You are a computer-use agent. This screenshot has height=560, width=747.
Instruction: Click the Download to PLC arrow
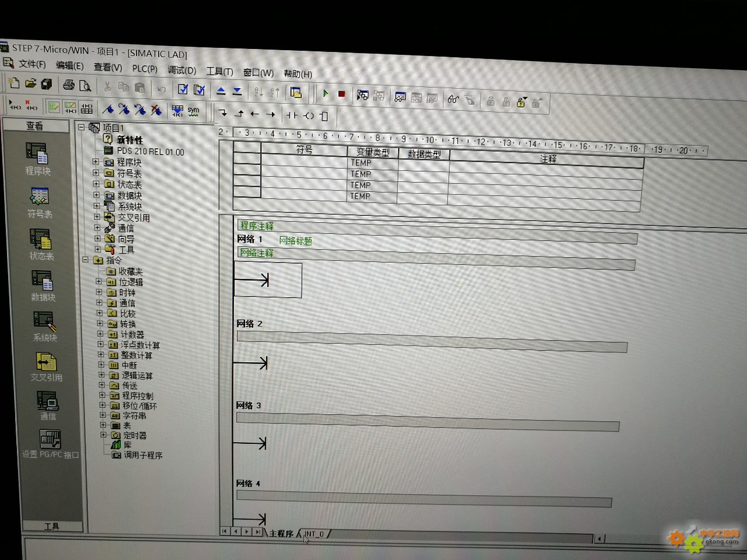point(237,91)
